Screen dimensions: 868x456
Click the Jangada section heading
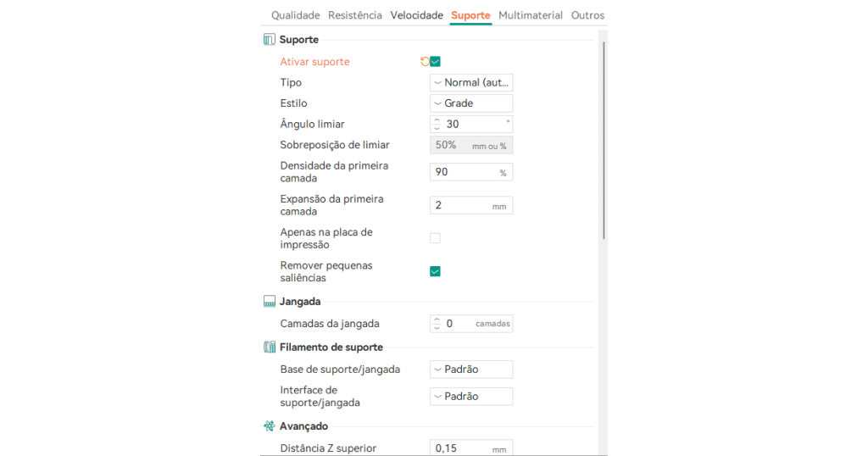pyautogui.click(x=300, y=302)
